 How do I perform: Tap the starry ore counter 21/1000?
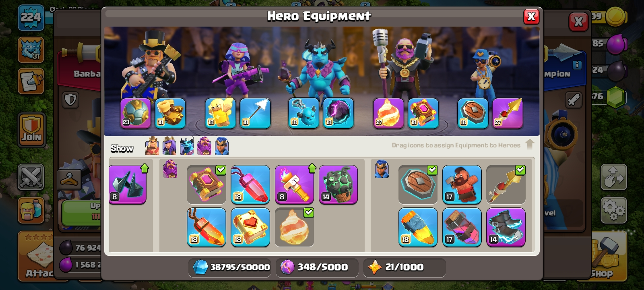pyautogui.click(x=404, y=267)
